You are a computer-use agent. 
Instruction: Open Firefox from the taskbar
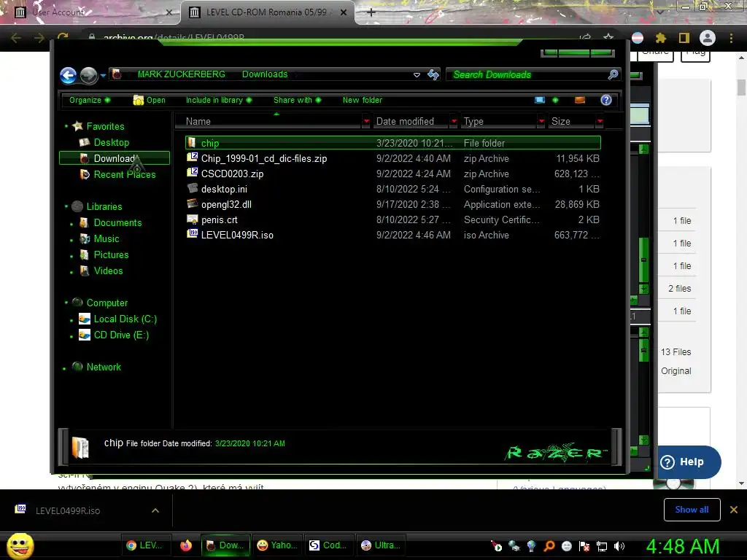186,545
